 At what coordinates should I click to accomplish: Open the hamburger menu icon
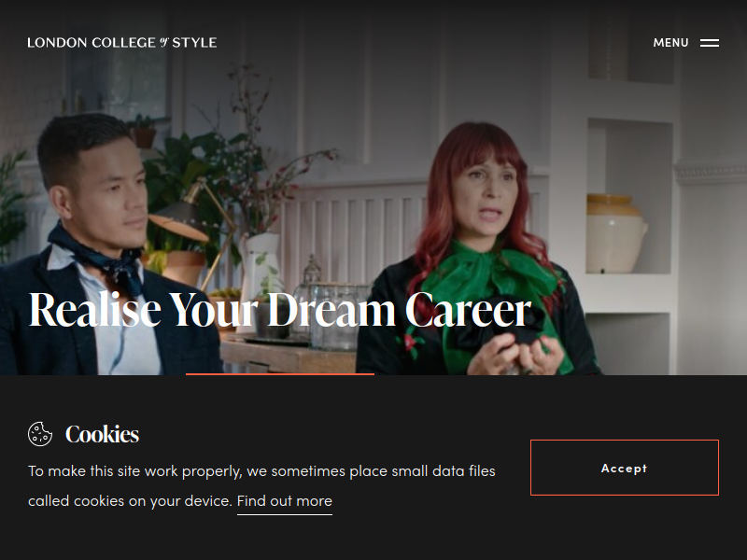point(710,43)
